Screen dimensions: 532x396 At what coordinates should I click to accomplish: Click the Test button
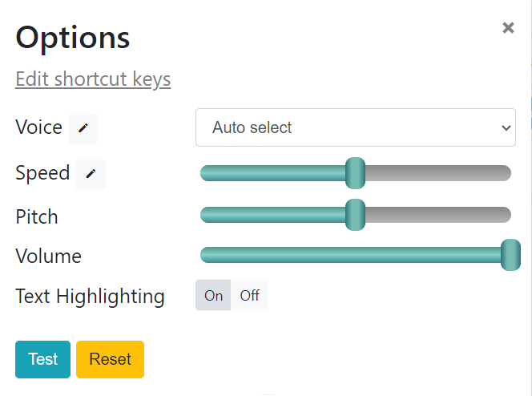pyautogui.click(x=42, y=359)
